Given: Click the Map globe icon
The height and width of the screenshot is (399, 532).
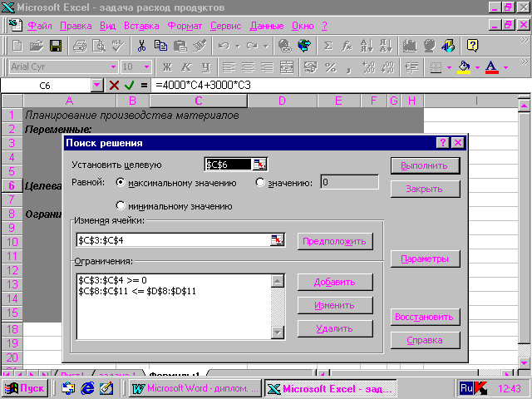Looking at the screenshot, I should click(429, 46).
